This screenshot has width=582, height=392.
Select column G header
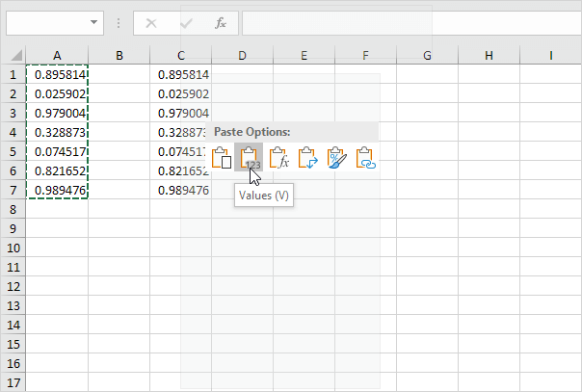coord(427,56)
